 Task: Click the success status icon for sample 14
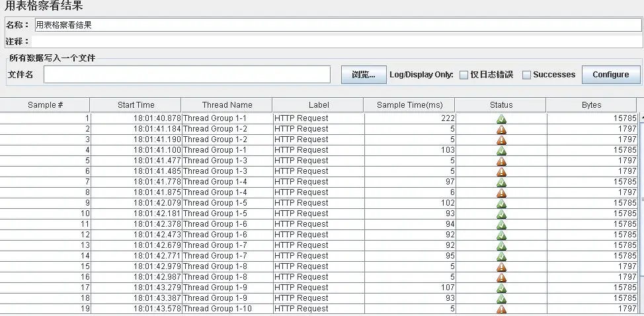pyautogui.click(x=501, y=257)
